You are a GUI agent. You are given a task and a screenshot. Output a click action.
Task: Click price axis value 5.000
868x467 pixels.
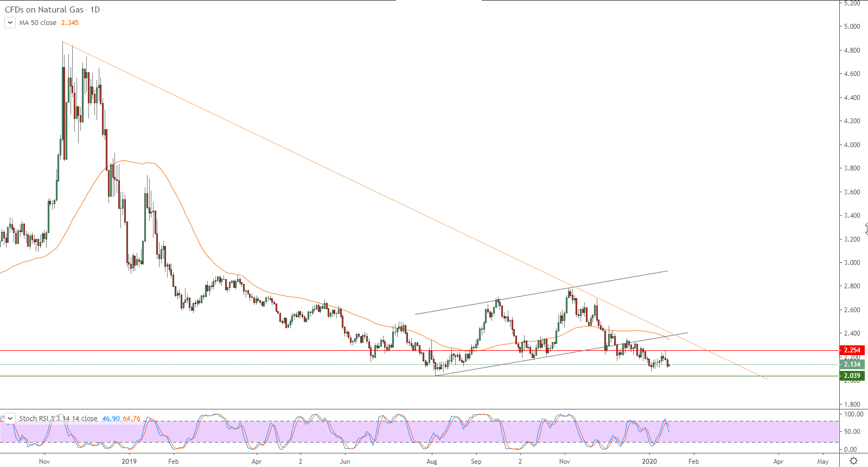[x=852, y=27]
